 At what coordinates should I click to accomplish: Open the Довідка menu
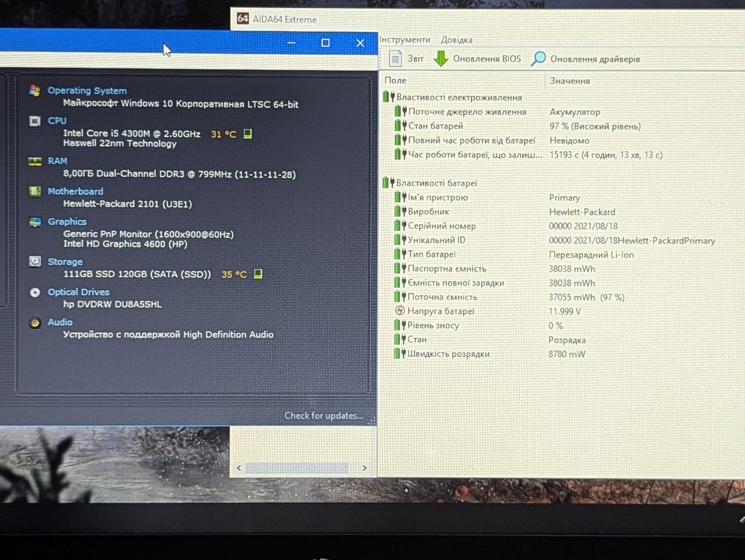(456, 40)
